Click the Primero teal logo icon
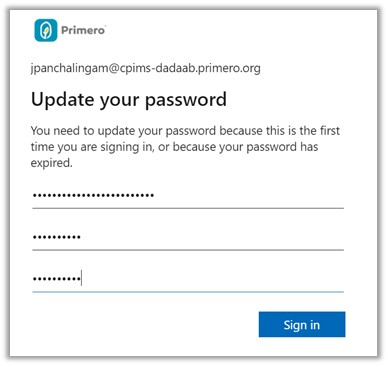The height and width of the screenshot is (367, 389). click(x=46, y=30)
